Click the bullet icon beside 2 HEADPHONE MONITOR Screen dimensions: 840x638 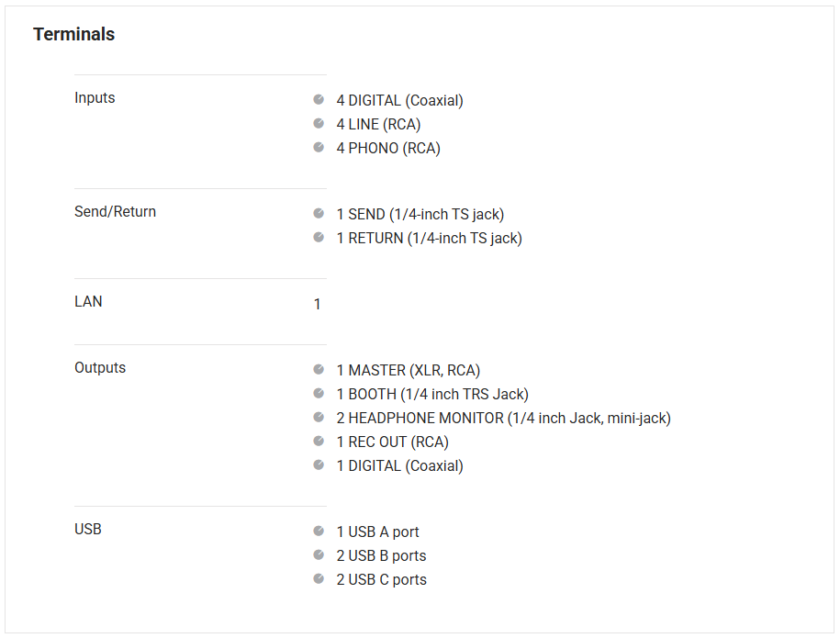click(x=319, y=417)
